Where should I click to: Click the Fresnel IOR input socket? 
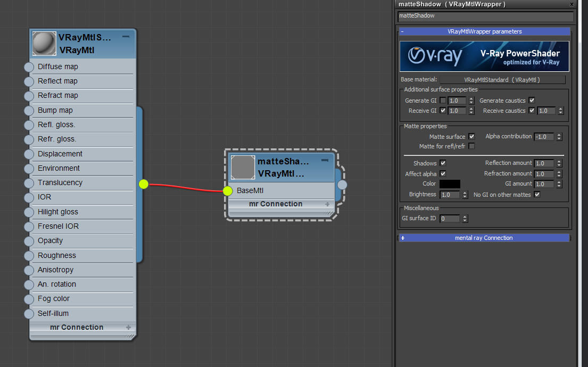(x=29, y=227)
